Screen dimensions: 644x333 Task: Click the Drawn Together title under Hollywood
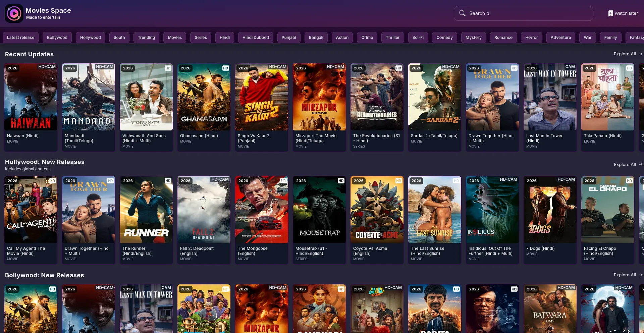coord(87,251)
